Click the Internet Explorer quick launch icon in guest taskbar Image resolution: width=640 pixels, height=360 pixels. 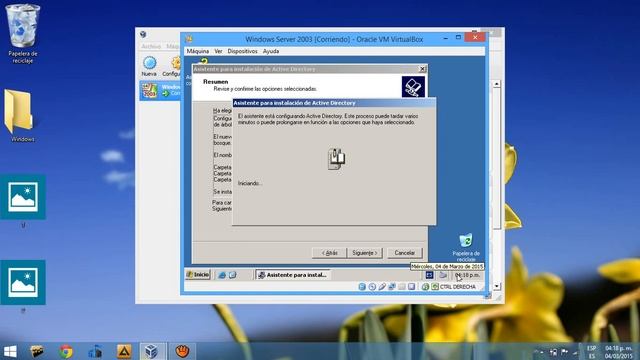[222, 275]
